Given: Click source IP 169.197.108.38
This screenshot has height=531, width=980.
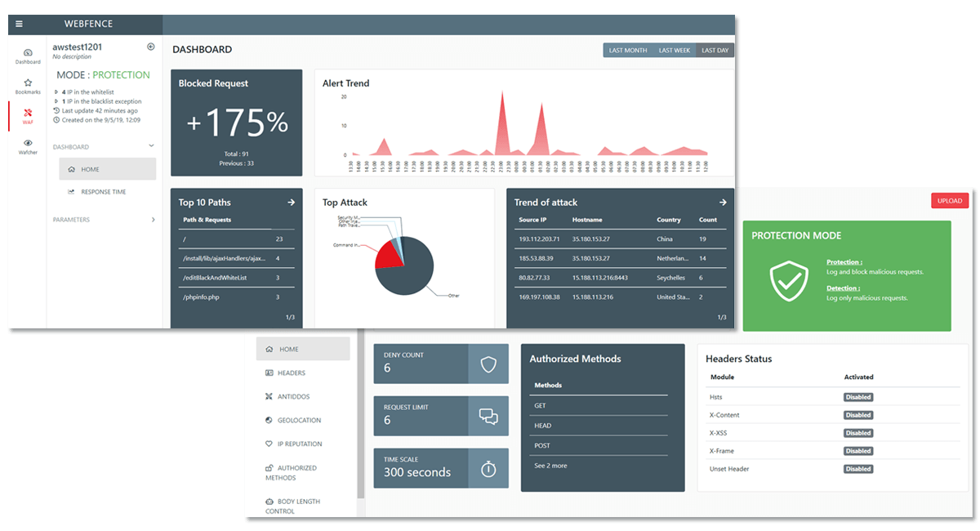Looking at the screenshot, I should pos(540,297).
